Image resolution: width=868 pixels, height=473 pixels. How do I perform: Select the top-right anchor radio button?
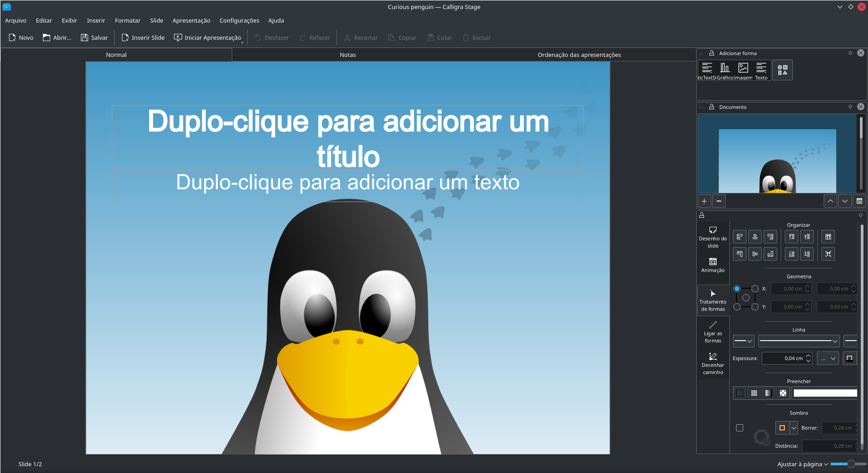click(x=755, y=289)
